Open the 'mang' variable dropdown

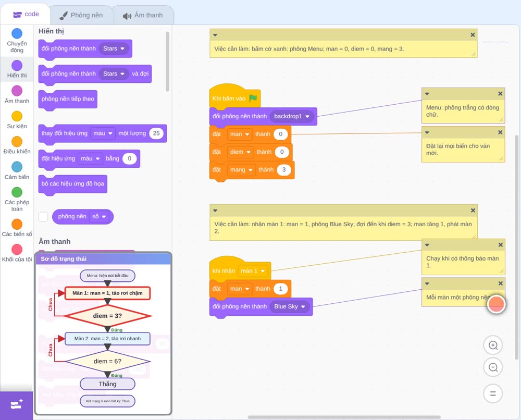coord(241,170)
